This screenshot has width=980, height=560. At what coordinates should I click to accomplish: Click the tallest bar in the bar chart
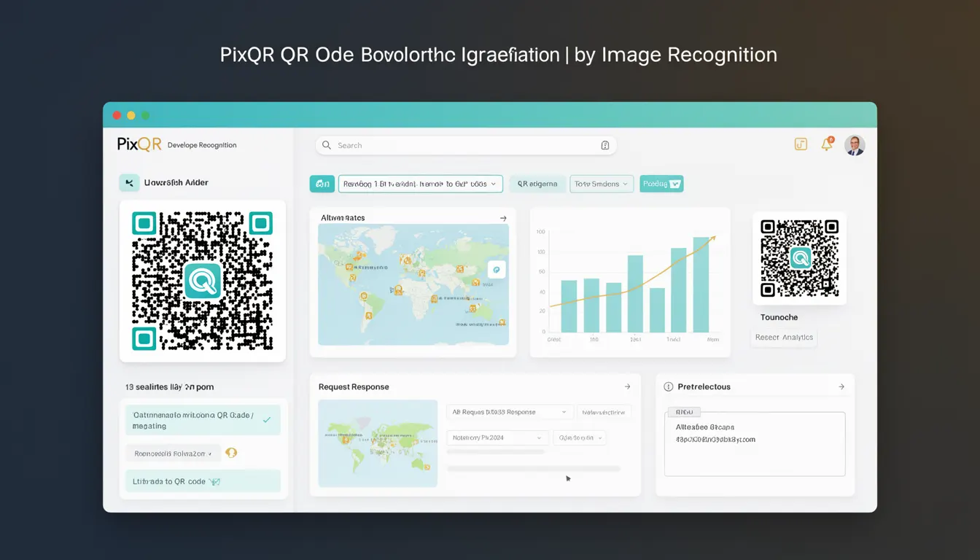point(701,284)
